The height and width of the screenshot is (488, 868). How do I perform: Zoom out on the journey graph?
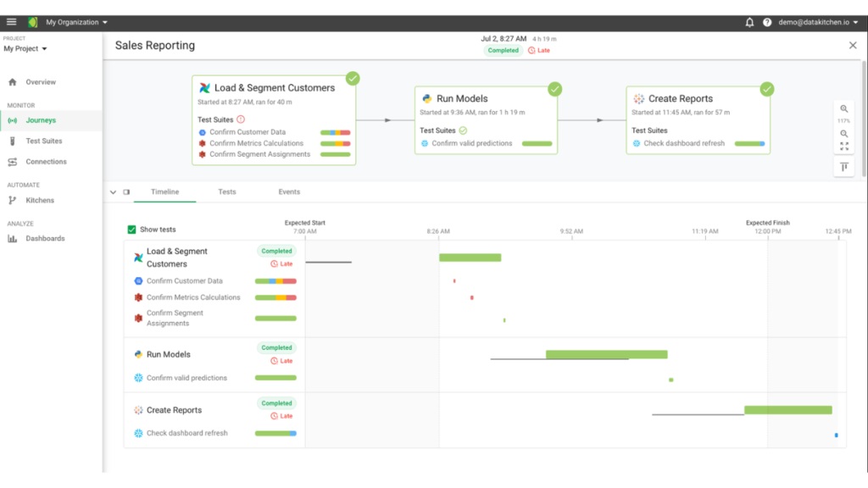pyautogui.click(x=844, y=134)
